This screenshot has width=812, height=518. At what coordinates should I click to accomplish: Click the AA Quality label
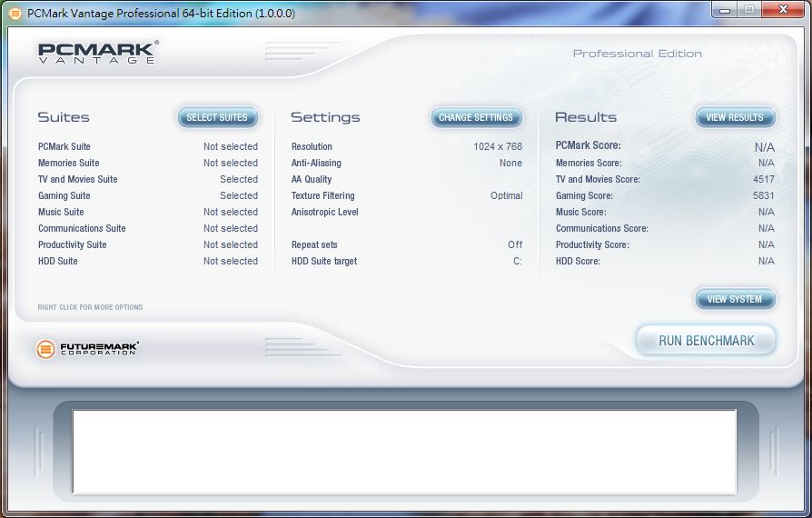click(x=312, y=179)
